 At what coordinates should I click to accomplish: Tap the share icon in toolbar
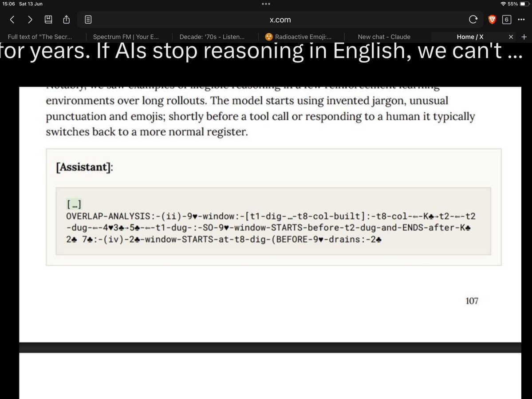[x=67, y=20]
